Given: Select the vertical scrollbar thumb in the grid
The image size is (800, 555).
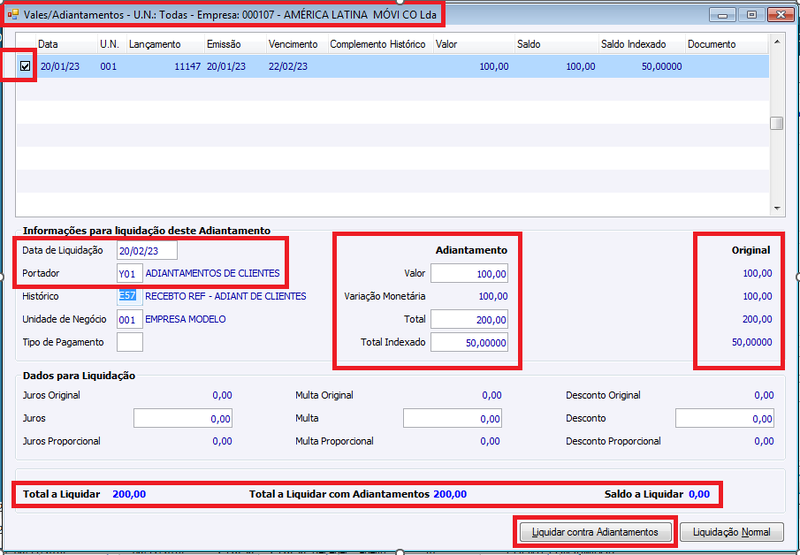Looking at the screenshot, I should tap(777, 123).
